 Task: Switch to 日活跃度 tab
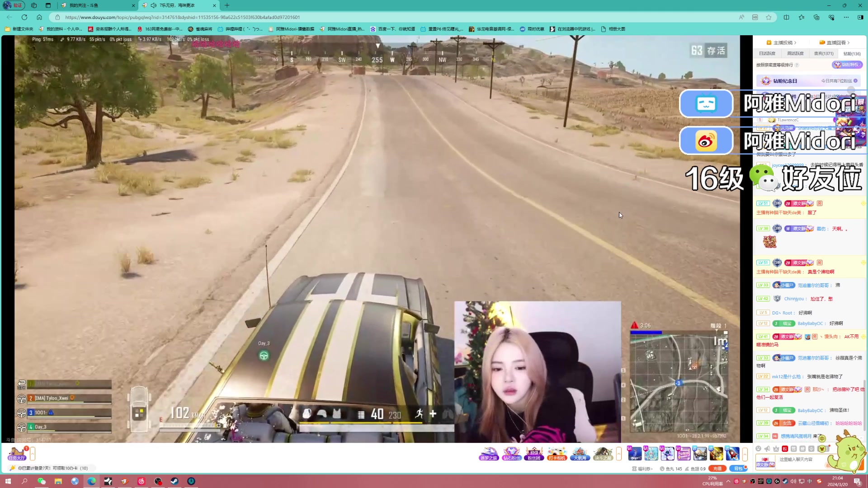click(767, 53)
